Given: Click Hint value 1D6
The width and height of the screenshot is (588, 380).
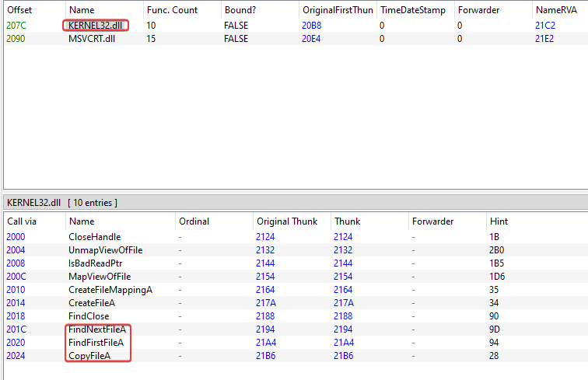Looking at the screenshot, I should coord(497,277).
